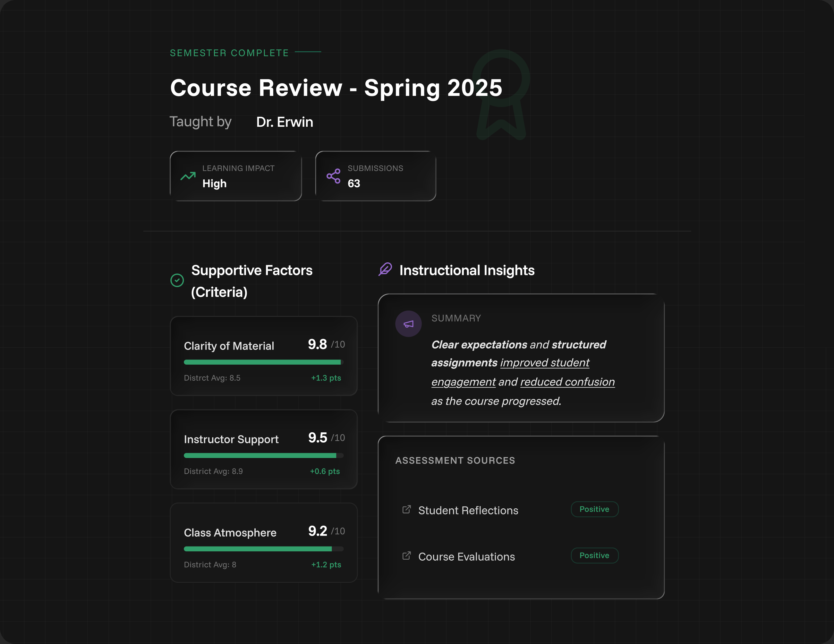Select the Learning Impact High card
The width and height of the screenshot is (834, 644).
point(236,176)
